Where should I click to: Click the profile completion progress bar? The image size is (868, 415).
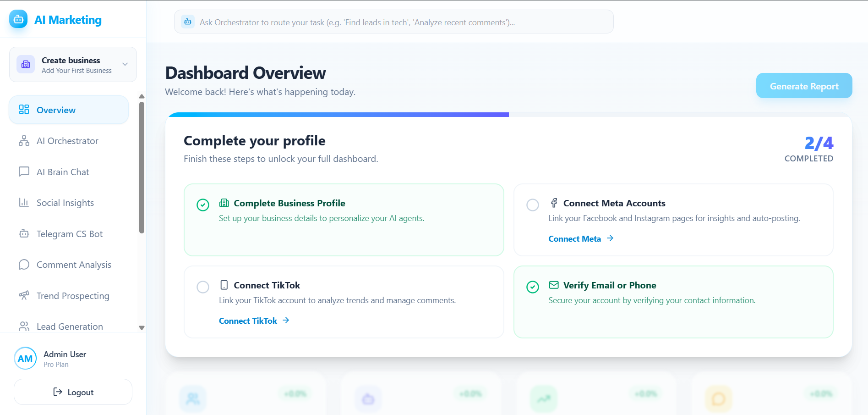point(508,115)
